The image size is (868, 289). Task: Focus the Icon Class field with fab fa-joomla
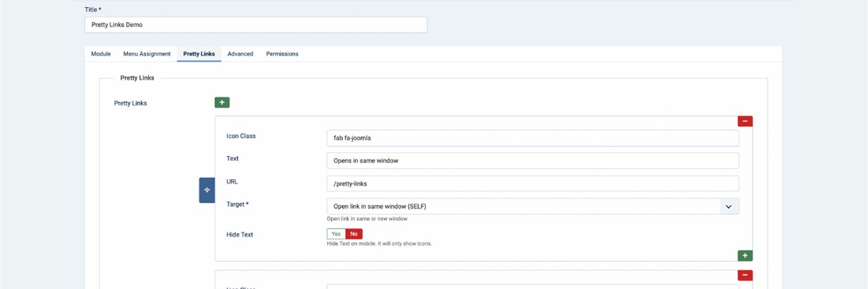point(532,138)
